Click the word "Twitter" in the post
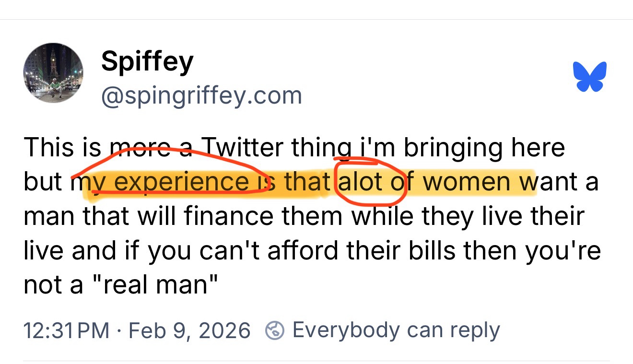The width and height of the screenshot is (633, 364). click(x=242, y=147)
